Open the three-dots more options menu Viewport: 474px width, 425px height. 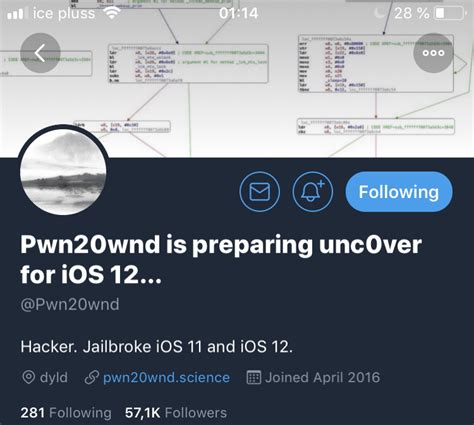tap(433, 53)
